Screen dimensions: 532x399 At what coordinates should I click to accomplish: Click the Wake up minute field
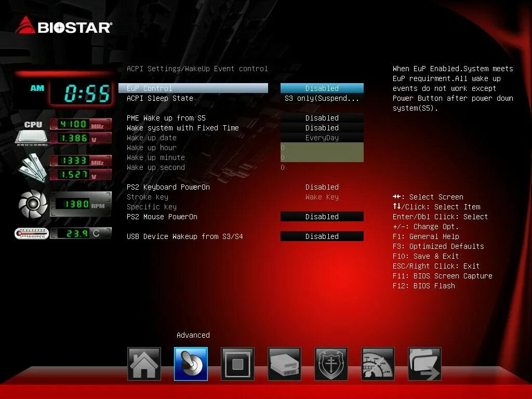point(322,157)
